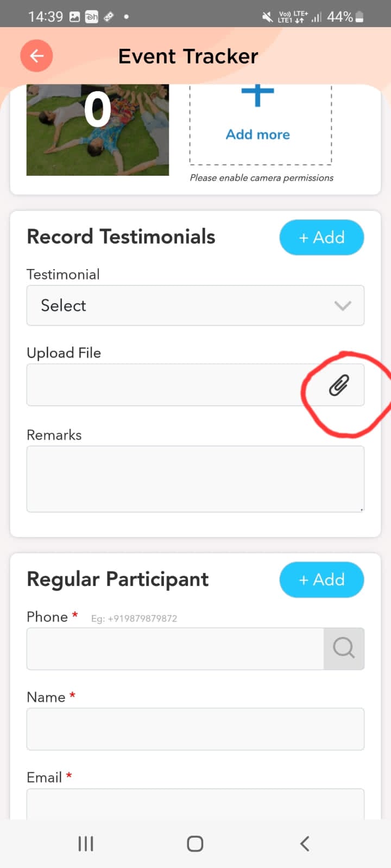Click Add button in Record Testimonials

321,237
